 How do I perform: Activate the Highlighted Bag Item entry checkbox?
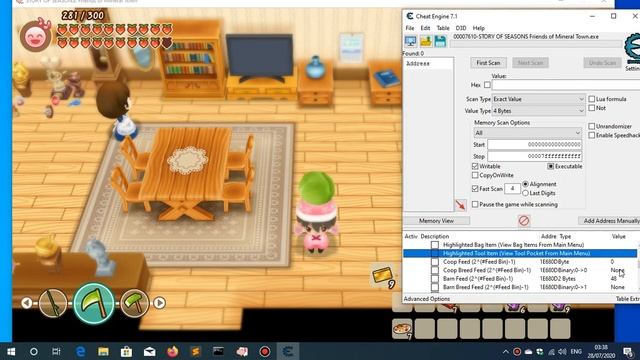coord(435,245)
